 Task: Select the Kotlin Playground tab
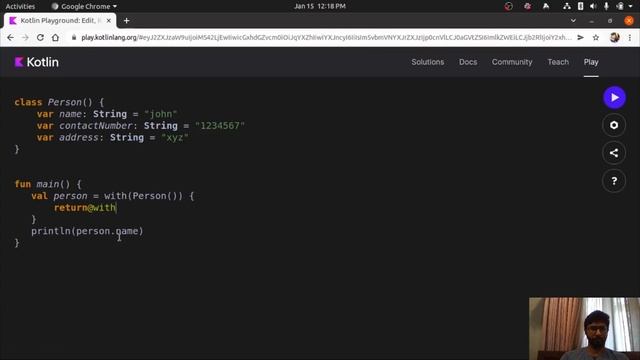[x=60, y=20]
